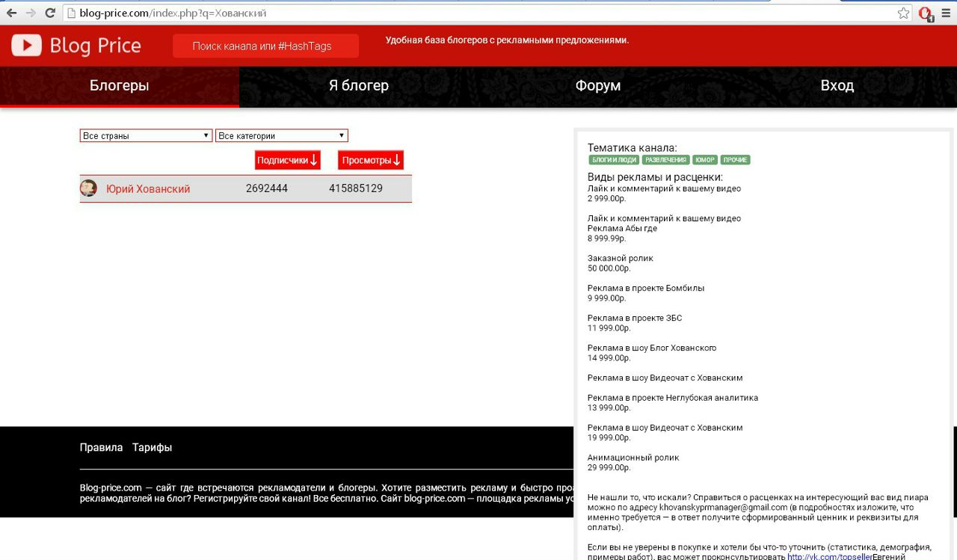
Task: Select the ПРОЧИЕ tag
Action: pos(736,160)
